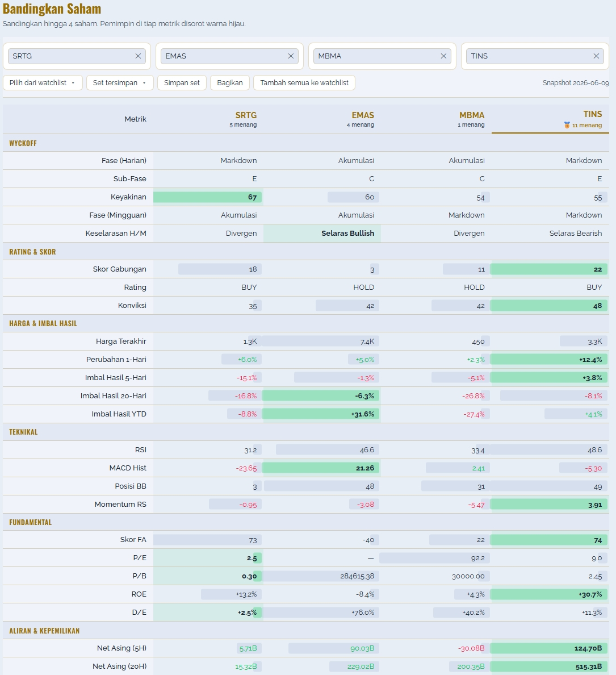Click the Selaras Bullish cell
616x675 pixels.
pyautogui.click(x=322, y=233)
